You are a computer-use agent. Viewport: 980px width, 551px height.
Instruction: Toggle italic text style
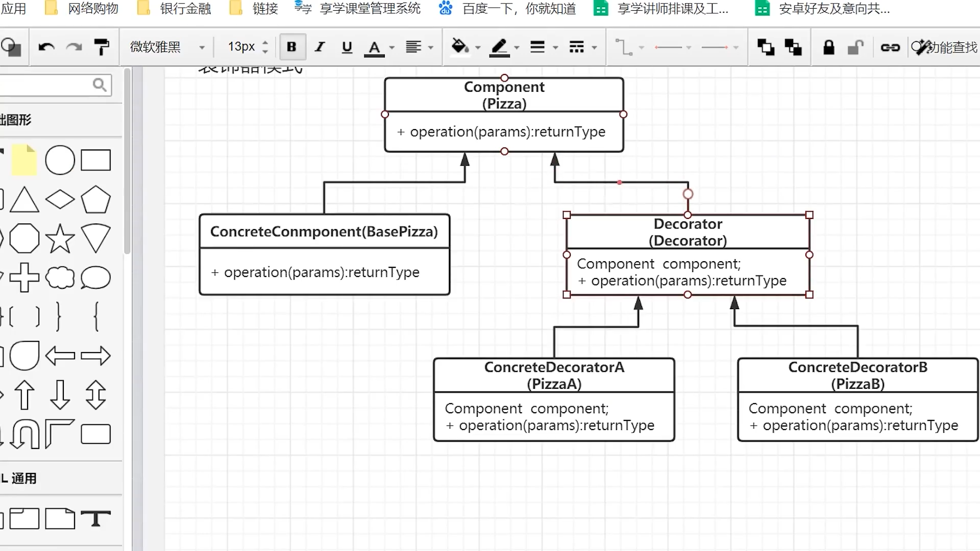pos(320,47)
